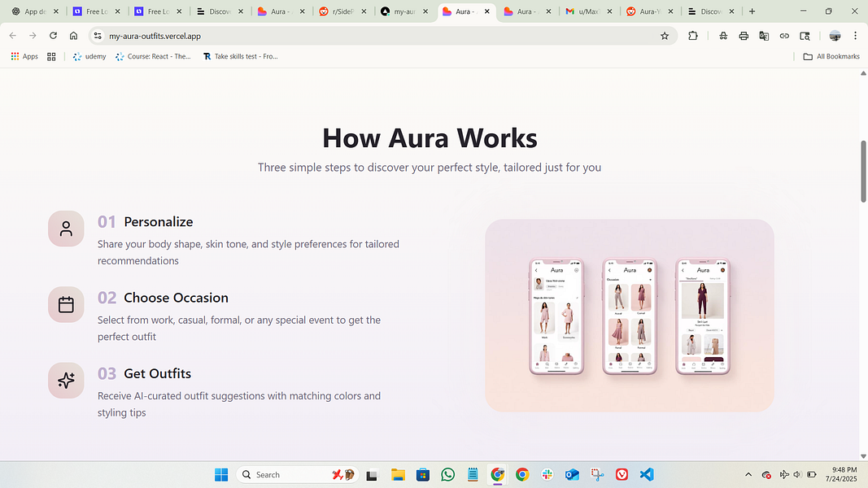Open the Apps launcher on the bookmarks bar
Image resolution: width=868 pixels, height=488 pixels.
coord(24,56)
